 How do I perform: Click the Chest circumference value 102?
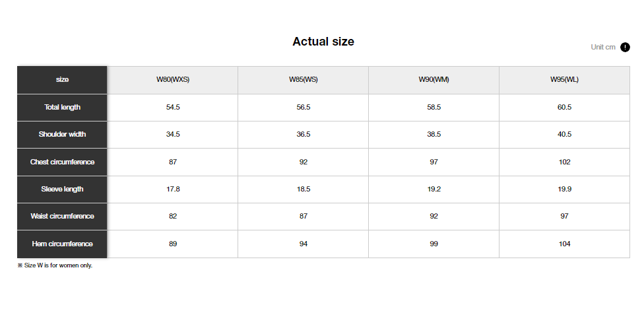(x=564, y=162)
